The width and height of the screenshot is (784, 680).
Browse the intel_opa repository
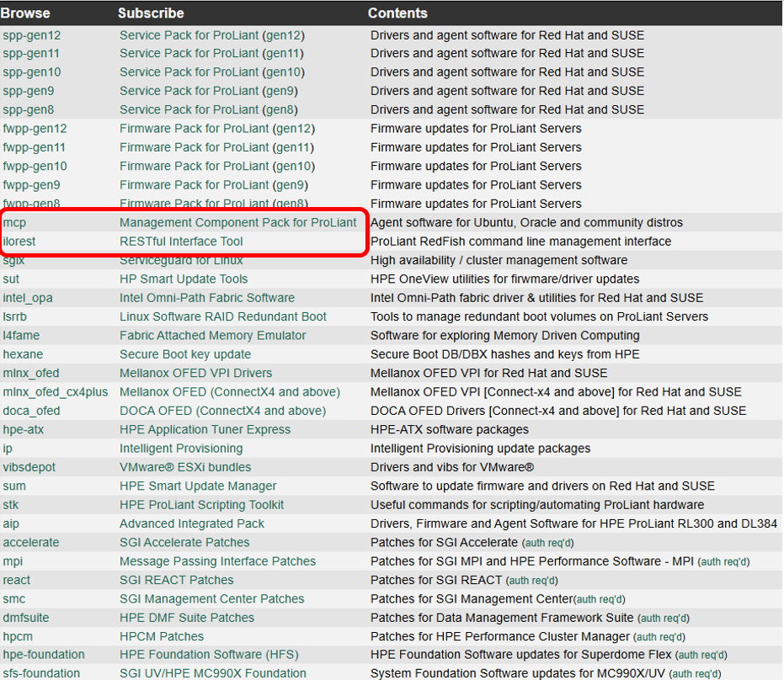[x=28, y=298]
